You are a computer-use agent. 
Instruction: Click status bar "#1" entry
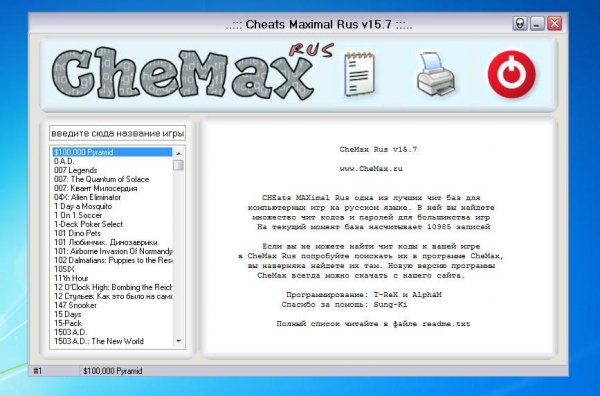(38, 371)
